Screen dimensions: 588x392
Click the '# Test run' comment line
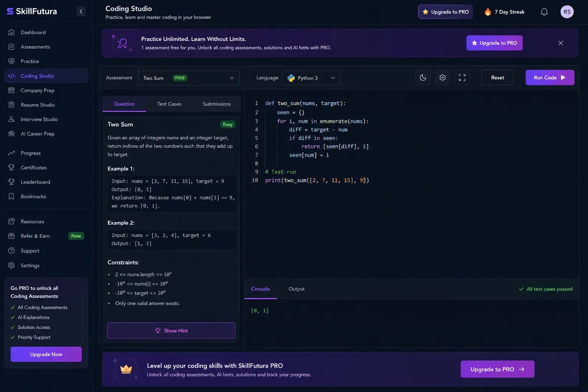[281, 172]
